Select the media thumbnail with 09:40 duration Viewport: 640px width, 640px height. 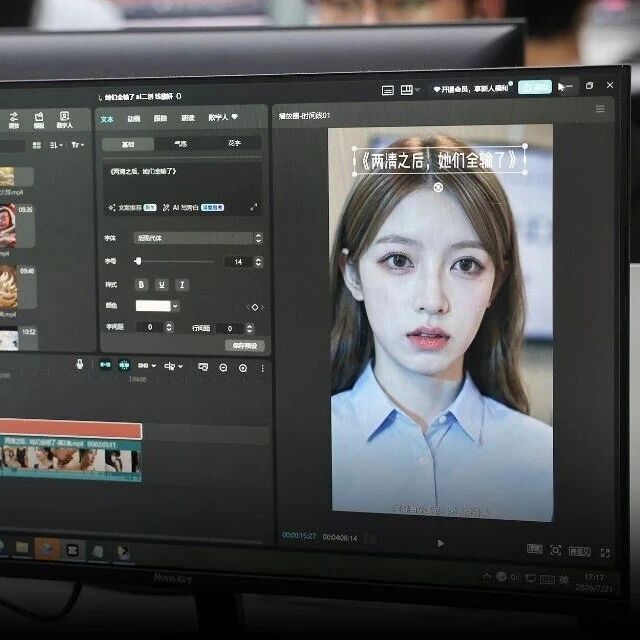(18, 287)
